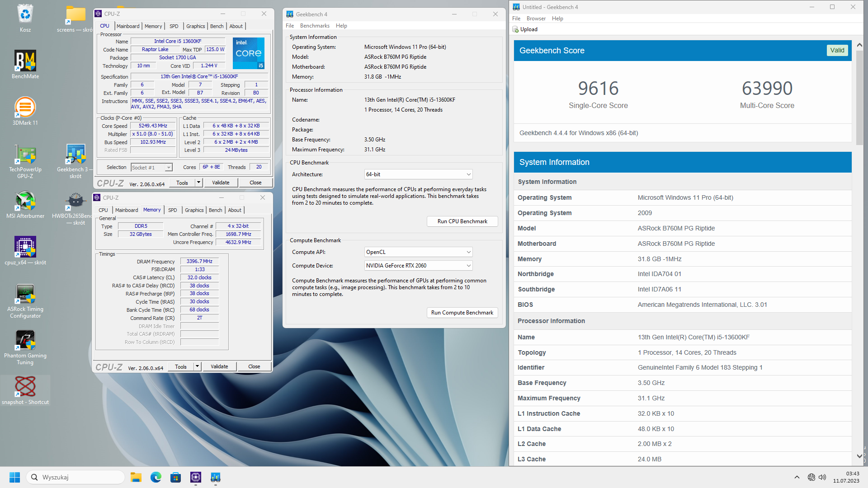Open the snapshot shortcut icon

(25, 390)
